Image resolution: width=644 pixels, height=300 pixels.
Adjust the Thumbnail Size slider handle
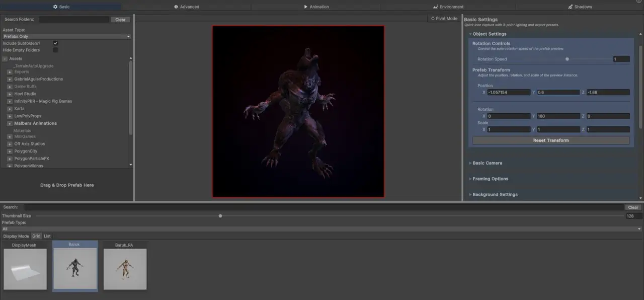click(220, 216)
